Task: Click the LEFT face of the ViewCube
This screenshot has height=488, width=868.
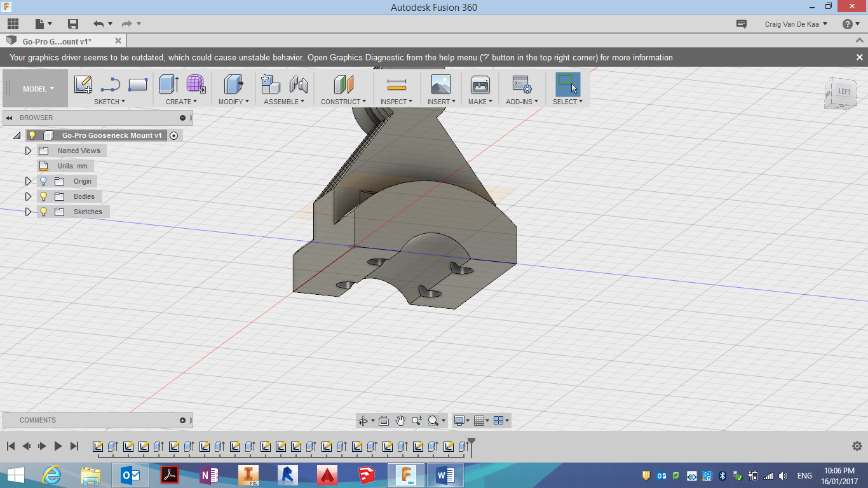Action: (x=844, y=91)
